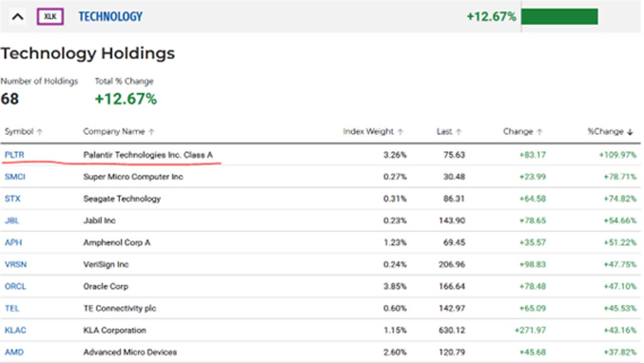Click VeriSign's last price 206.96
644x363 pixels.
(452, 264)
